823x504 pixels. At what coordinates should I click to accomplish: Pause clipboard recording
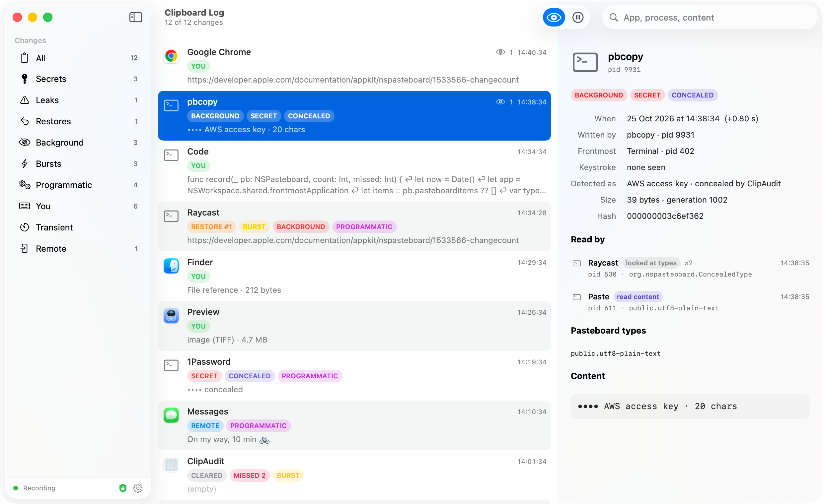(577, 17)
